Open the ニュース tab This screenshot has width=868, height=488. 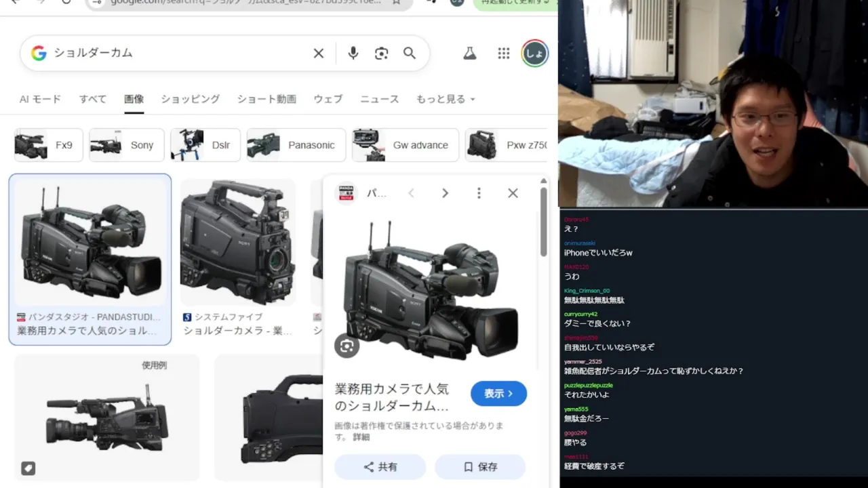point(379,99)
